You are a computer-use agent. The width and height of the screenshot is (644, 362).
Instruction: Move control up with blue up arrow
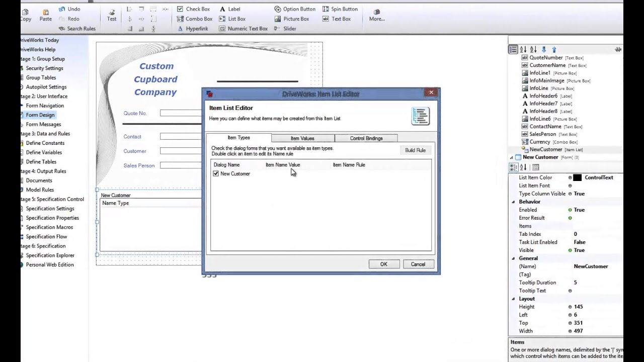tap(554, 50)
